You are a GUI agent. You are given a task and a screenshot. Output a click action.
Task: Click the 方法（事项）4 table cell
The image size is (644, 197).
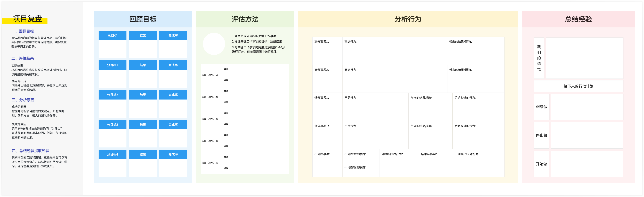212,141
